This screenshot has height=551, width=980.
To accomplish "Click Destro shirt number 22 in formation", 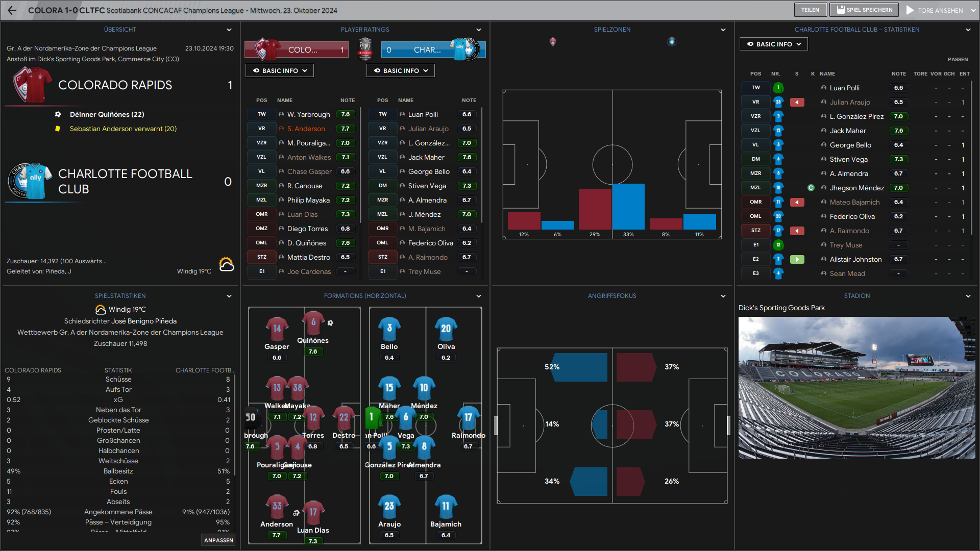I will point(344,418).
